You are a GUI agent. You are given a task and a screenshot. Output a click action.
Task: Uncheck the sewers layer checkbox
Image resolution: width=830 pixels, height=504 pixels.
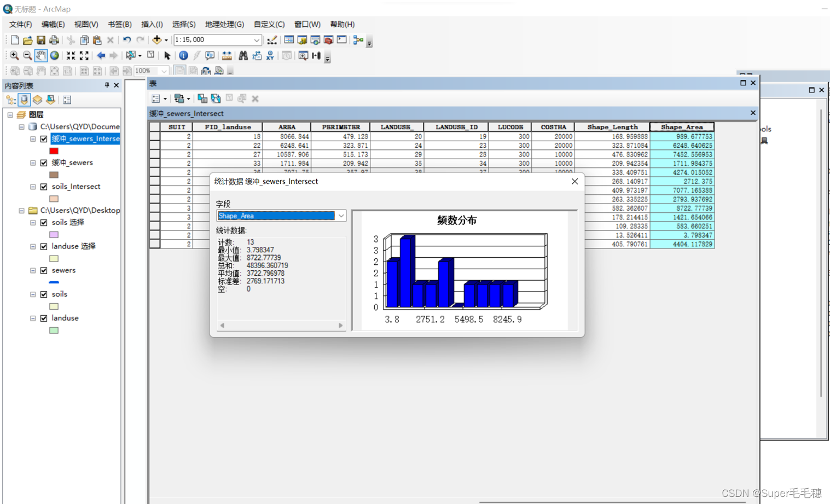pos(44,271)
